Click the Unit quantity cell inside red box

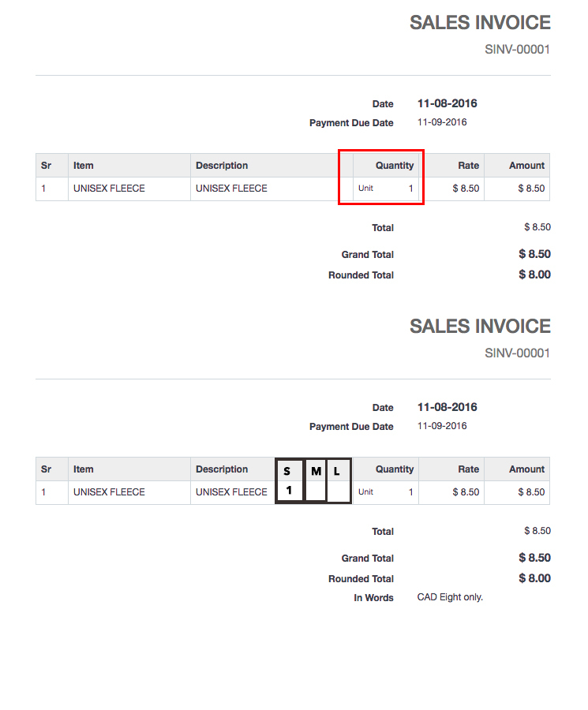click(x=385, y=189)
